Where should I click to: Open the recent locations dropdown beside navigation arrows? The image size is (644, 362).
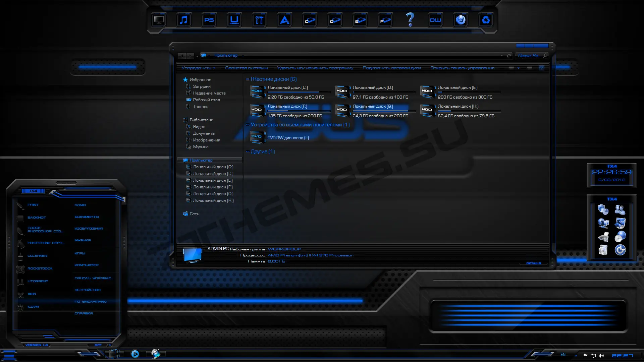coord(197,56)
